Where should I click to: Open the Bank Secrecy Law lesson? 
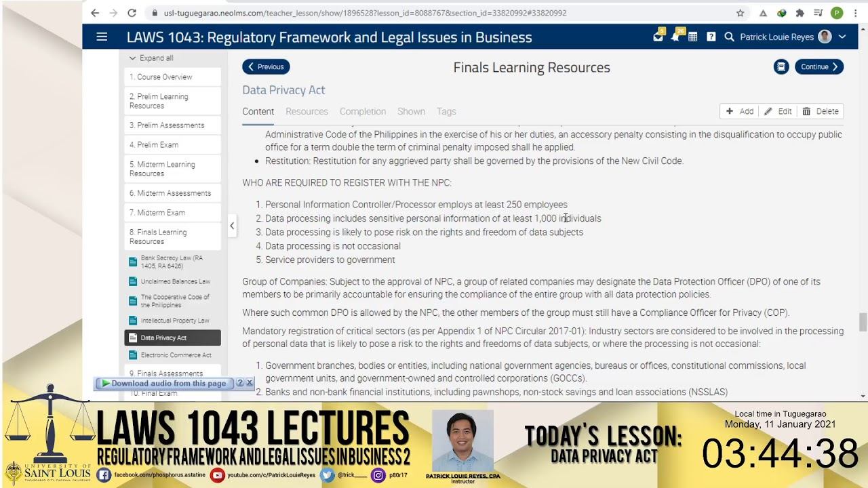pos(172,262)
